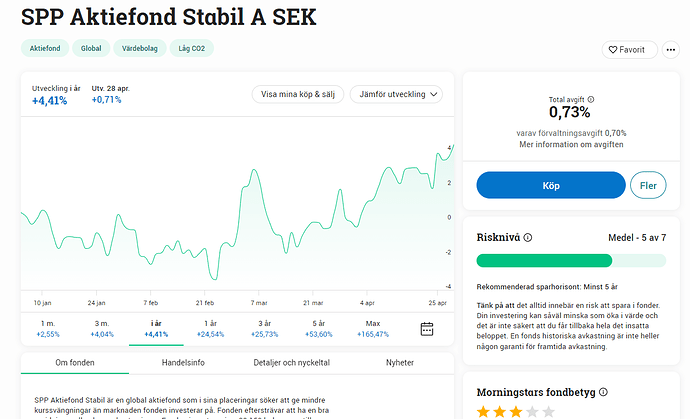
Task: Switch to the Handelsinfo tab
Action: 183,363
